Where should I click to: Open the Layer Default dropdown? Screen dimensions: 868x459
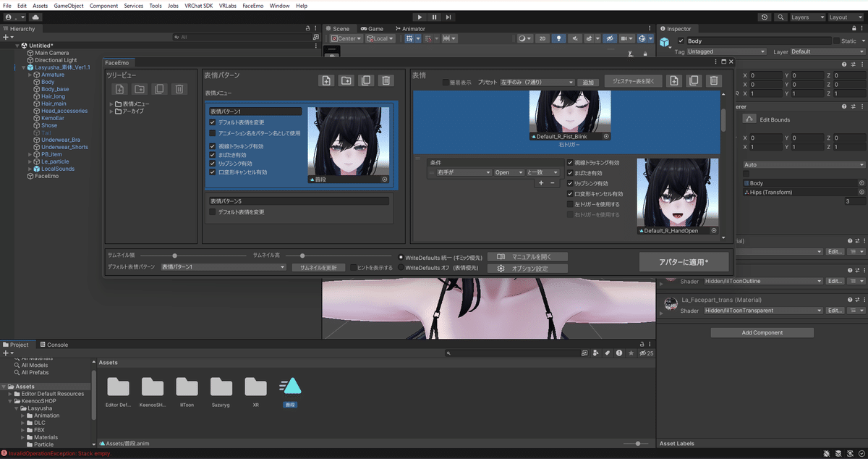pos(827,52)
